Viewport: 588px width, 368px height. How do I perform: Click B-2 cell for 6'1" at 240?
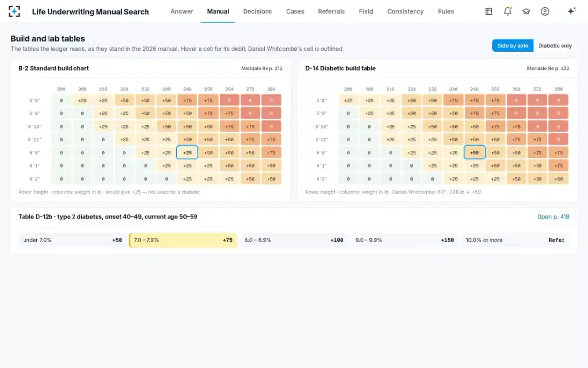tap(166, 166)
